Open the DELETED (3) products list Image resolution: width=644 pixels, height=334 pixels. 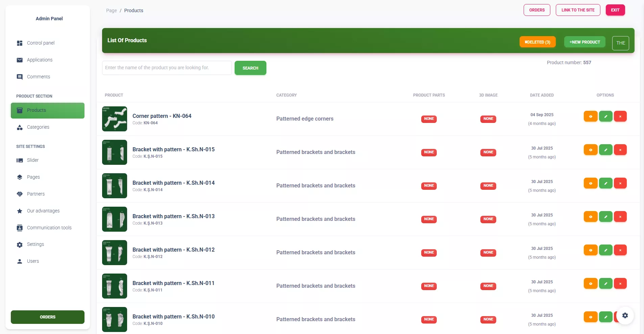click(537, 42)
